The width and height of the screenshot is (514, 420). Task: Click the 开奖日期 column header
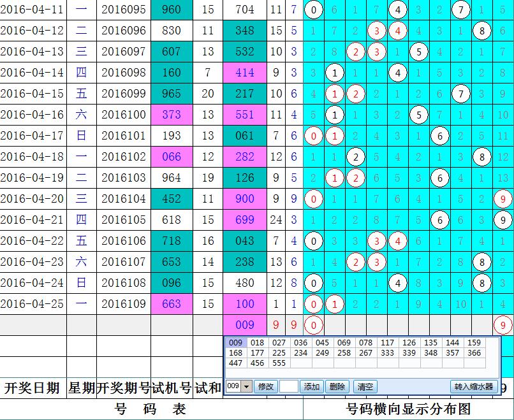pos(32,387)
